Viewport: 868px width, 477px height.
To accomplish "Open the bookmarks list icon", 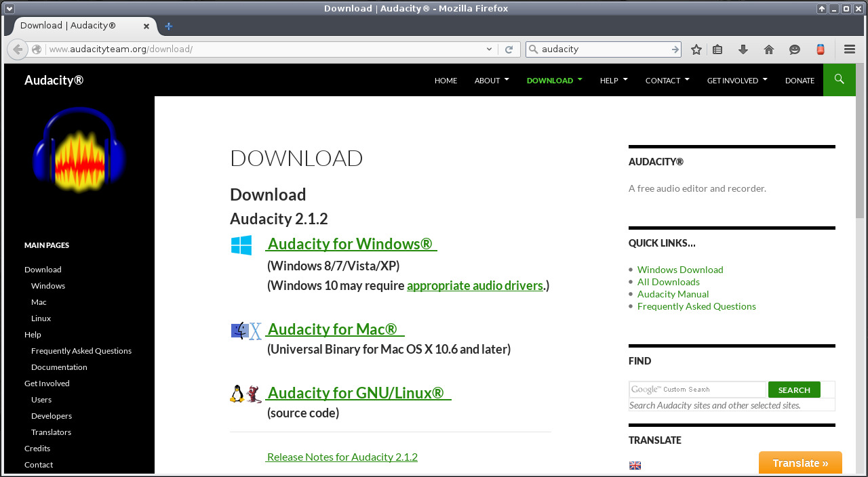I will point(718,49).
